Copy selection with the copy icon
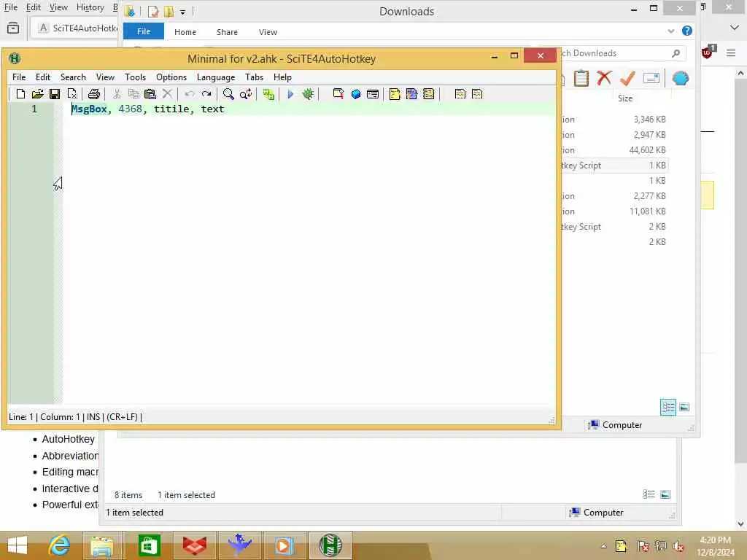Image resolution: width=747 pixels, height=560 pixels. pyautogui.click(x=134, y=94)
